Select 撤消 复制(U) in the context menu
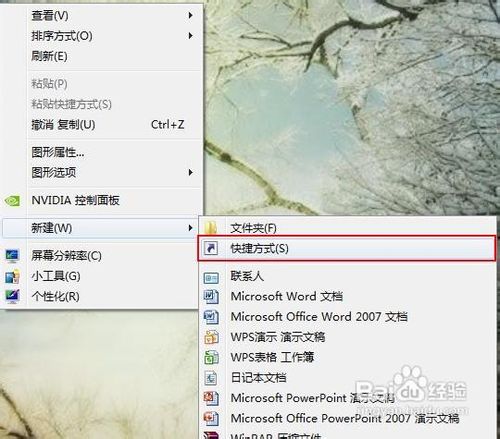 [101, 125]
